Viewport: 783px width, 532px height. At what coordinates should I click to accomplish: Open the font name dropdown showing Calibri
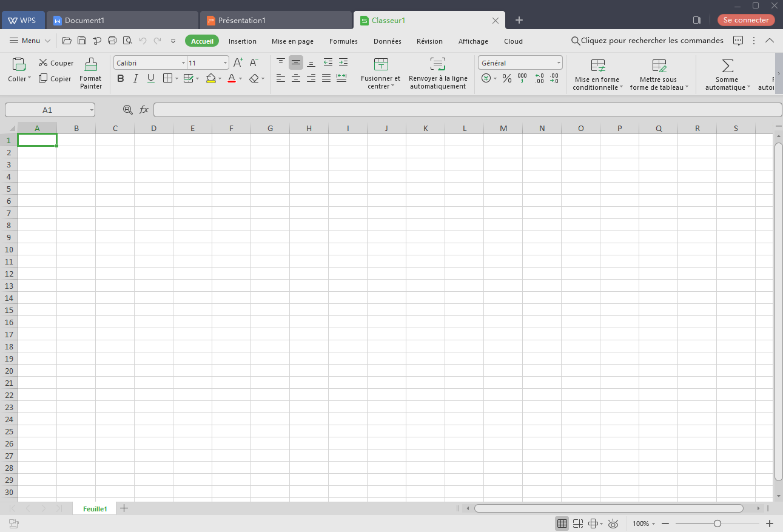coord(183,62)
